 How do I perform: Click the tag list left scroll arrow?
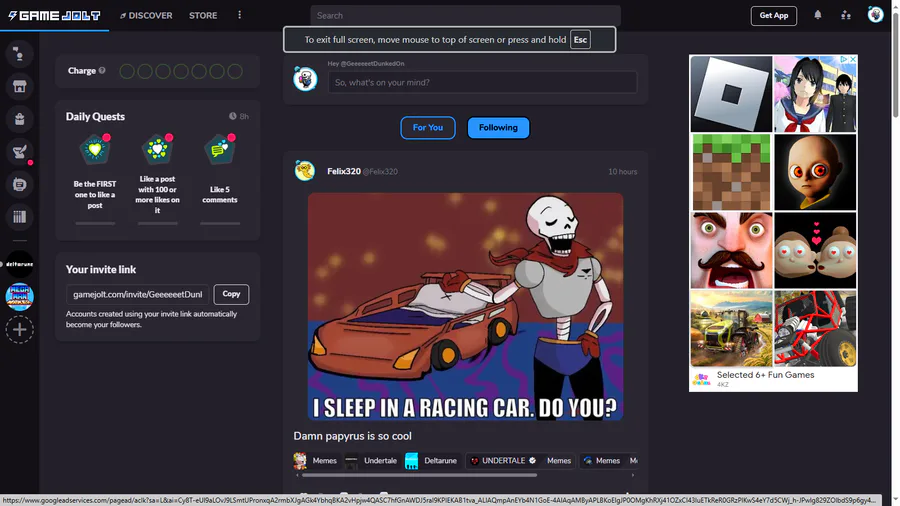(297, 475)
